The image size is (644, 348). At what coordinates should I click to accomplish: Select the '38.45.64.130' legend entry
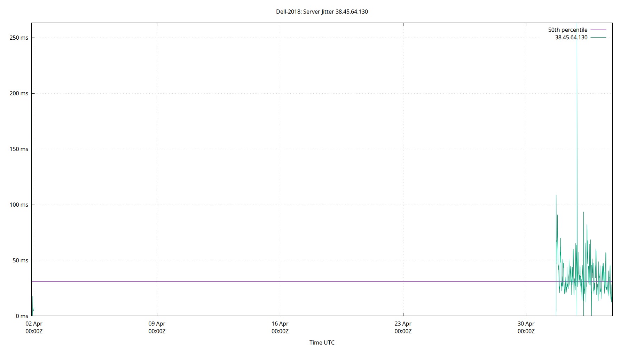(571, 37)
